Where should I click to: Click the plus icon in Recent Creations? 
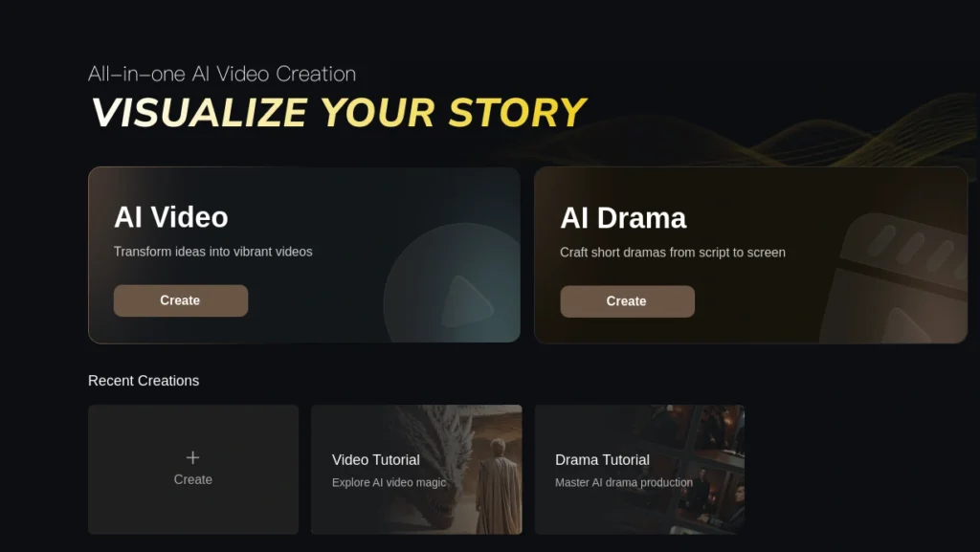pos(192,457)
